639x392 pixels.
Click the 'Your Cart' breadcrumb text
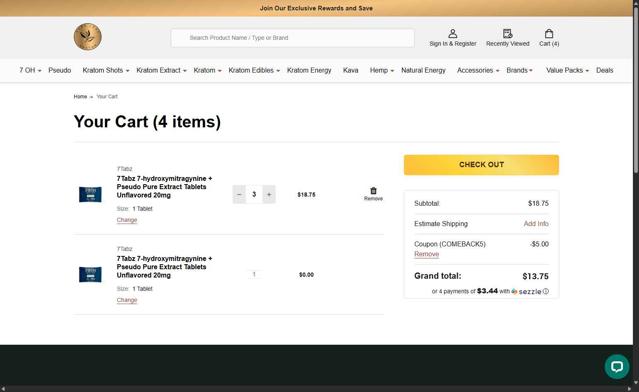[x=107, y=97]
